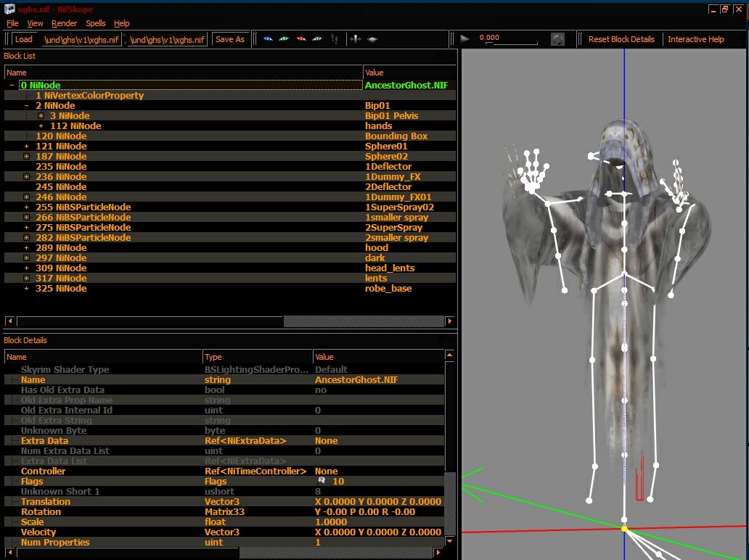The height and width of the screenshot is (560, 749).
Task: Click Block Details horizontal scrollbar right arrow
Action: (x=438, y=552)
